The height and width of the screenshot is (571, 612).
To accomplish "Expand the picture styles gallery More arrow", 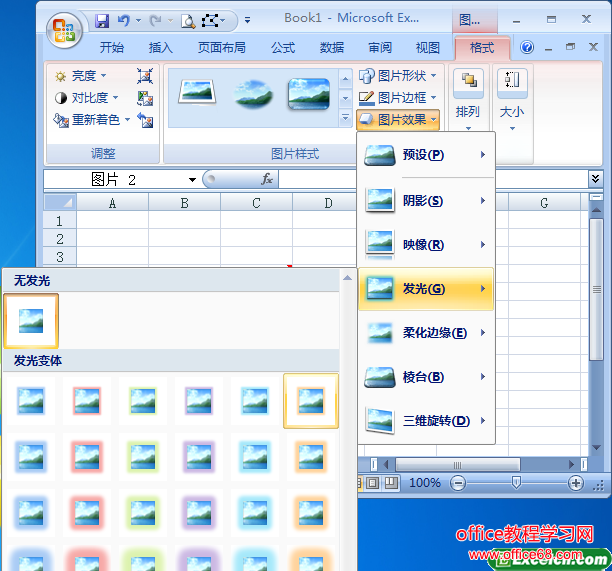I will [345, 117].
